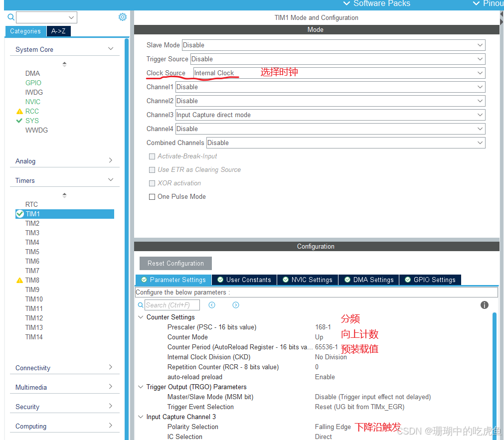
Task: Open the Combined Channels dropdown
Action: tap(346, 143)
